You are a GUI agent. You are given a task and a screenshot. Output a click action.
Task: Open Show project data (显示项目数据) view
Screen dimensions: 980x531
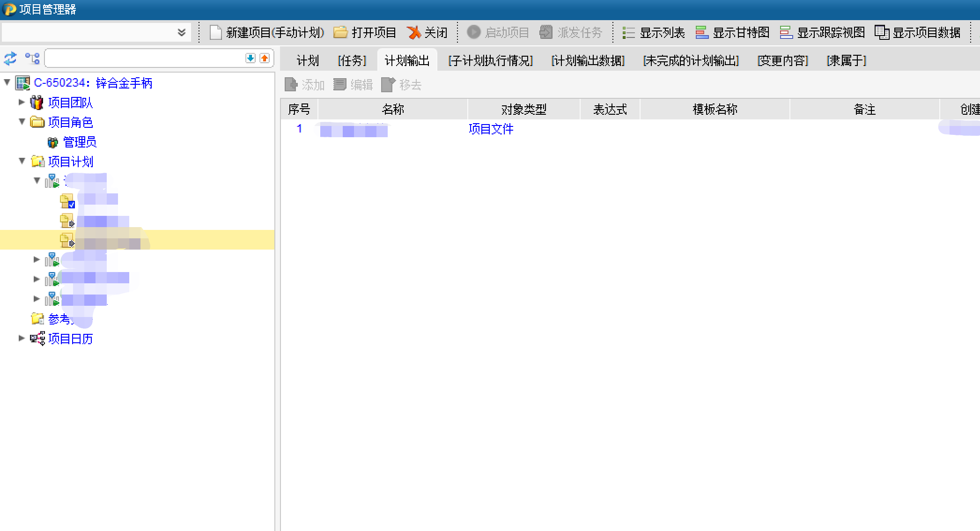(917, 32)
